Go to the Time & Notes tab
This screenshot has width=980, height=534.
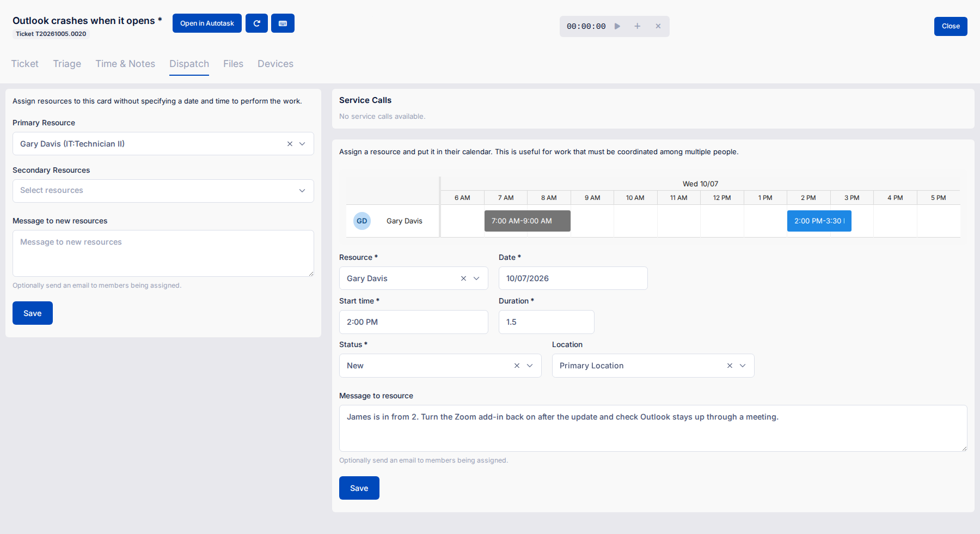pos(125,64)
